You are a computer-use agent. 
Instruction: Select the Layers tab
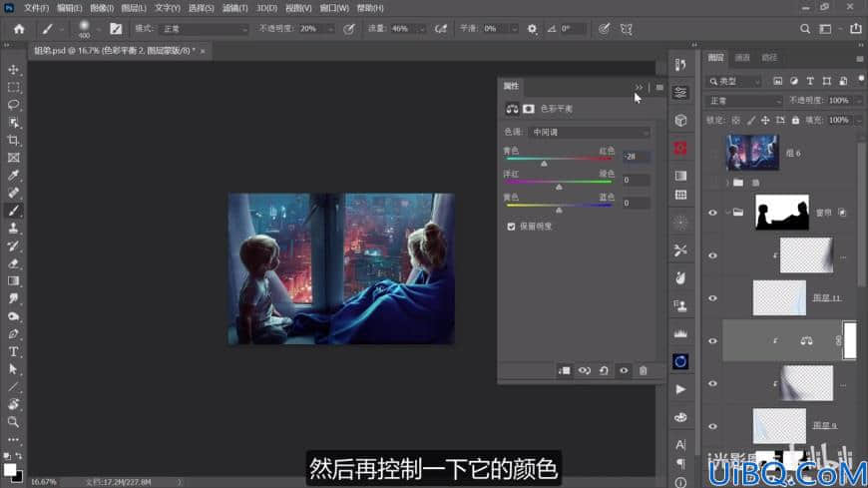click(x=715, y=58)
